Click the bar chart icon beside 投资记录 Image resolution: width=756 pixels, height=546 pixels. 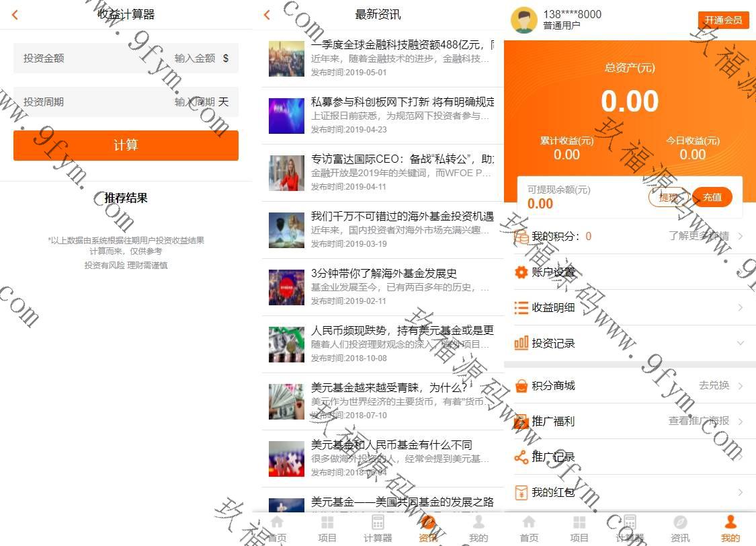tap(521, 344)
